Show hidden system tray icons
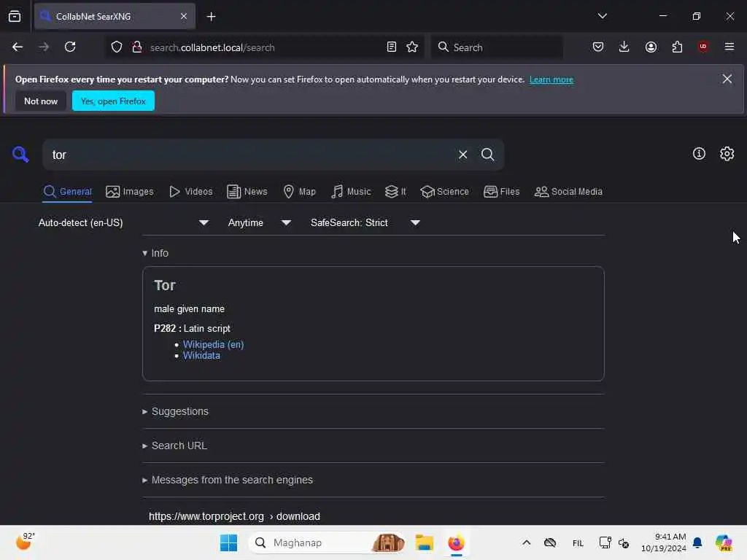 [527, 542]
